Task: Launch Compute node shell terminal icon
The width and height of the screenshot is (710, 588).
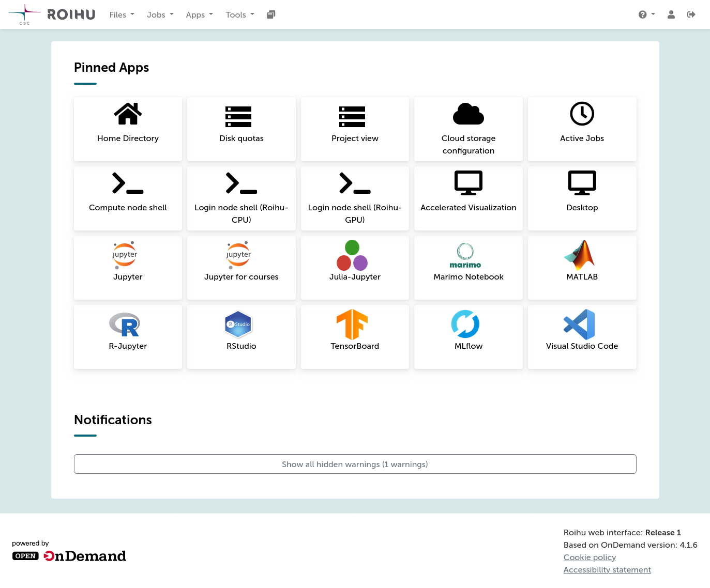Action: [x=128, y=183]
